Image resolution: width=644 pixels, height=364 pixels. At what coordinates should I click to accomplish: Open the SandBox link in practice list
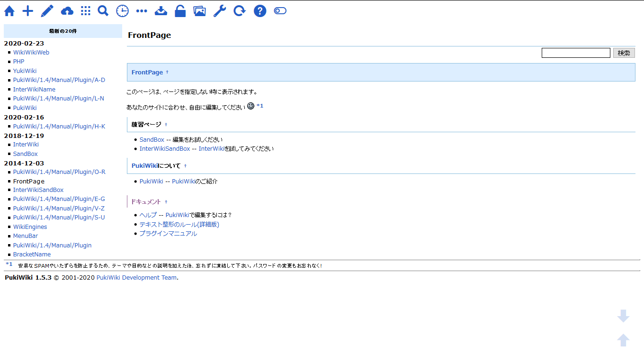(x=152, y=140)
